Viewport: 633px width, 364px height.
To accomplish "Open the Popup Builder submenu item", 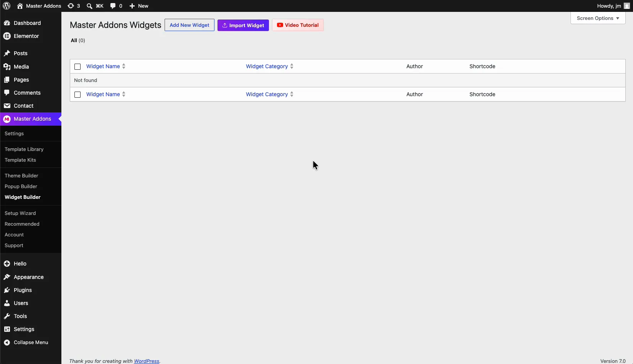I will click(21, 186).
